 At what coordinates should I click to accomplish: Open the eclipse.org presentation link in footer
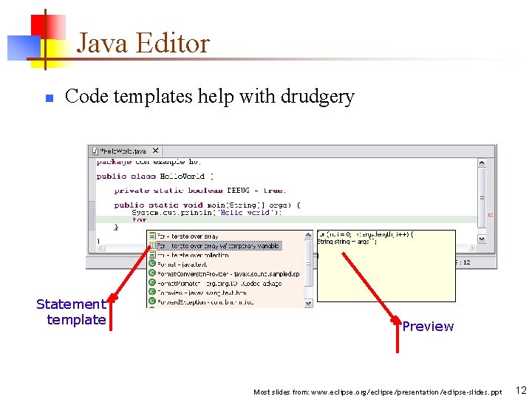point(406,392)
